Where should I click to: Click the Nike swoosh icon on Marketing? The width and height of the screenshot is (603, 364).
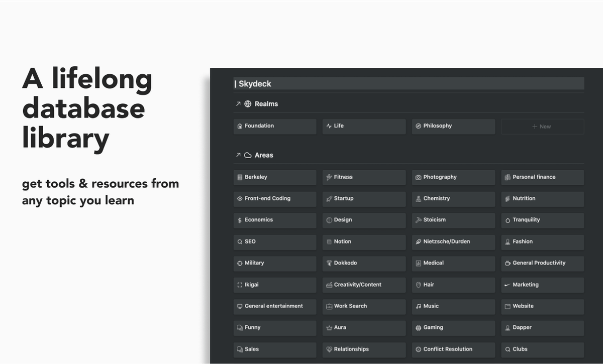tap(508, 285)
